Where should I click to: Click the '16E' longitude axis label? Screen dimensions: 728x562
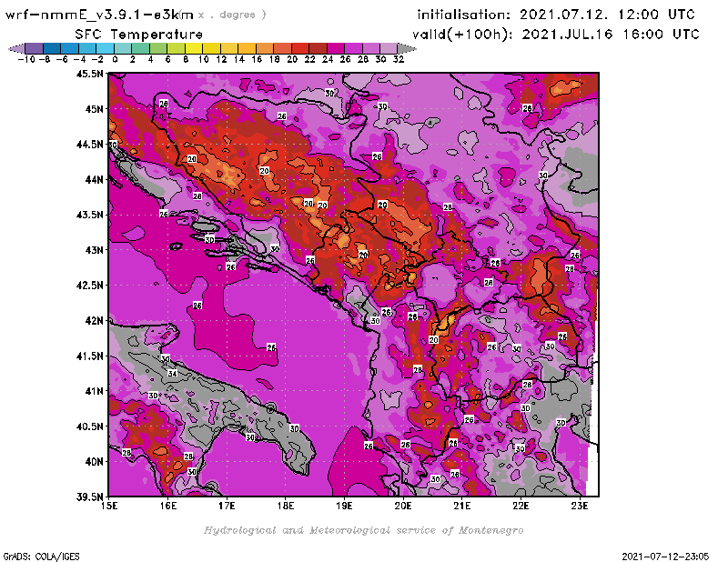168,506
